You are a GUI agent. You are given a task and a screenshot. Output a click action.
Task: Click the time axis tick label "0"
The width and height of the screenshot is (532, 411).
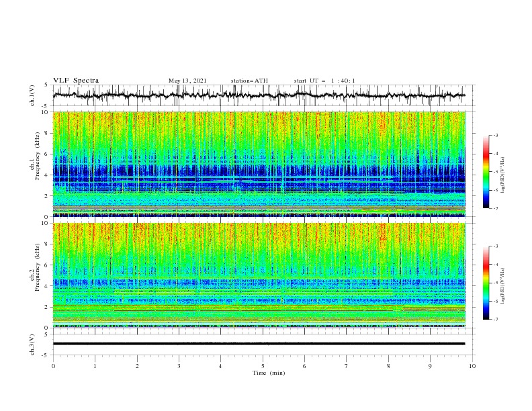(53, 366)
